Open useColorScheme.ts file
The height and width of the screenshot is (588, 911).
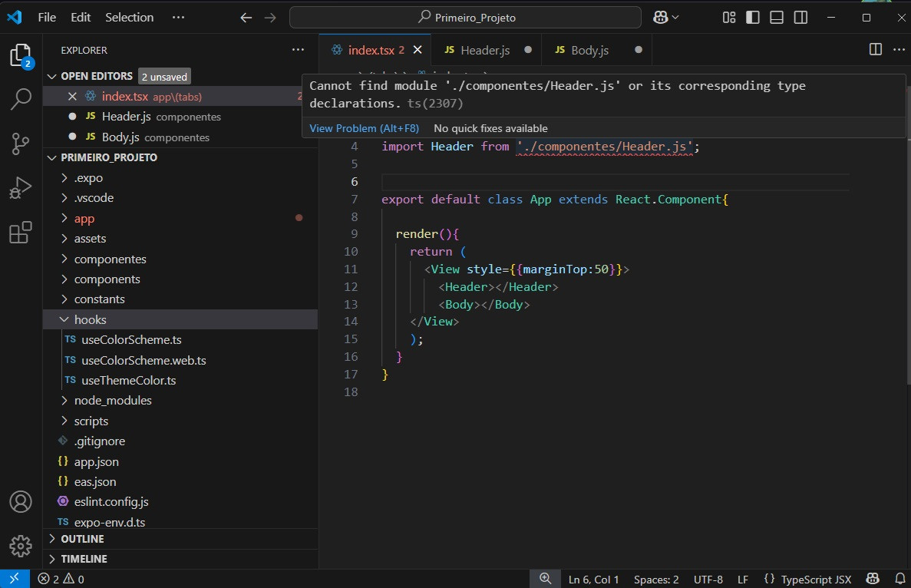coord(180,340)
